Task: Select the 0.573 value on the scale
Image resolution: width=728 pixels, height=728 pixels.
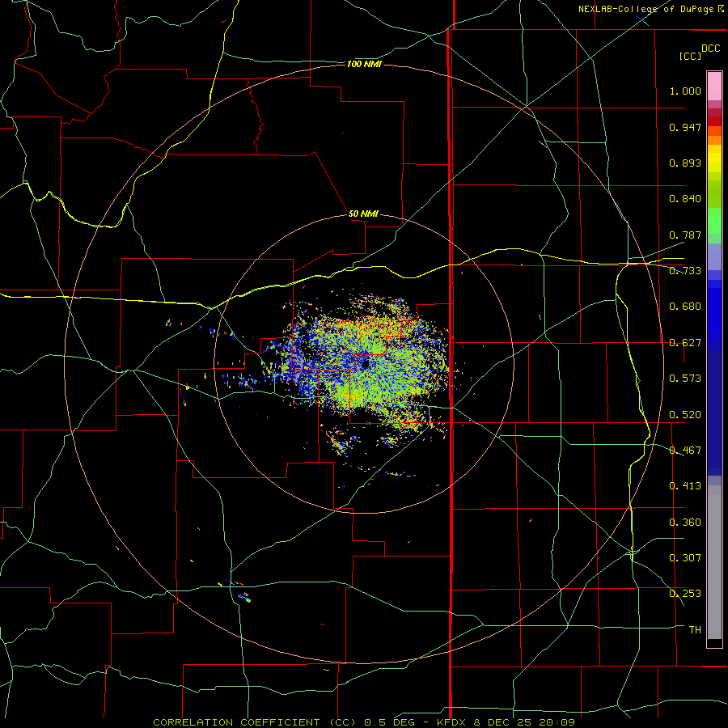Action: [685, 379]
